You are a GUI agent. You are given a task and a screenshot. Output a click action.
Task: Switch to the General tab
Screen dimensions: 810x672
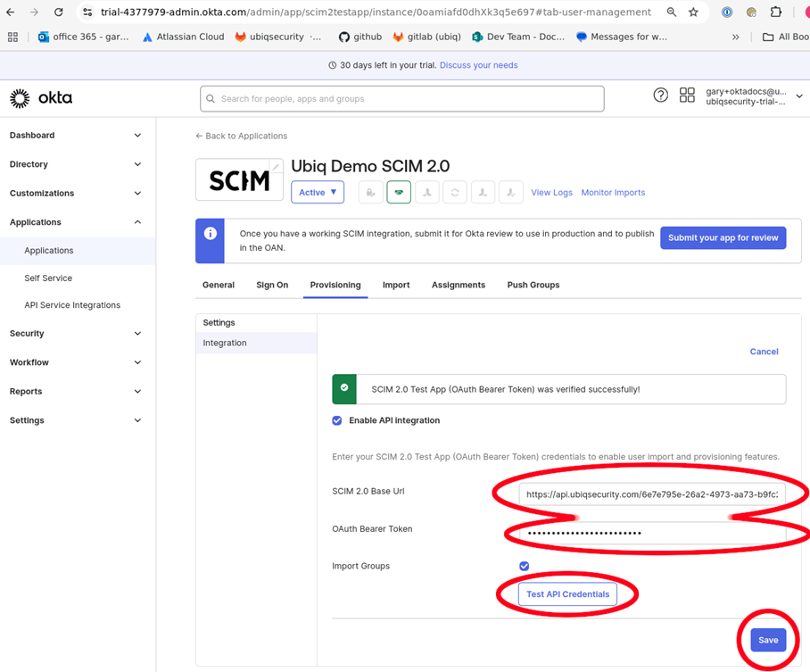[219, 285]
